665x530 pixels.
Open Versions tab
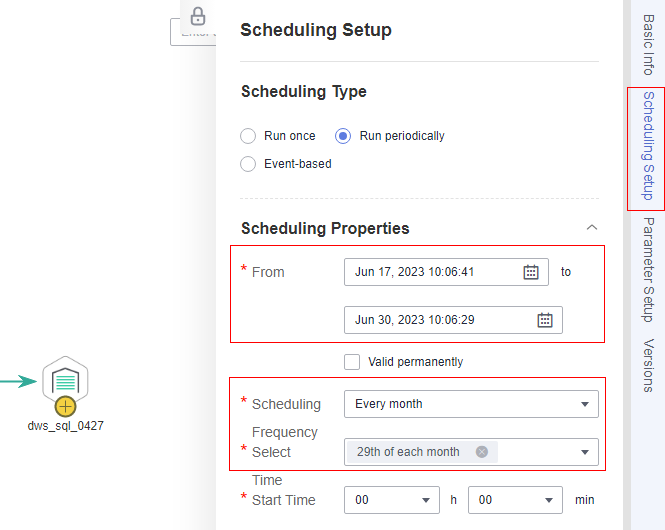(647, 365)
